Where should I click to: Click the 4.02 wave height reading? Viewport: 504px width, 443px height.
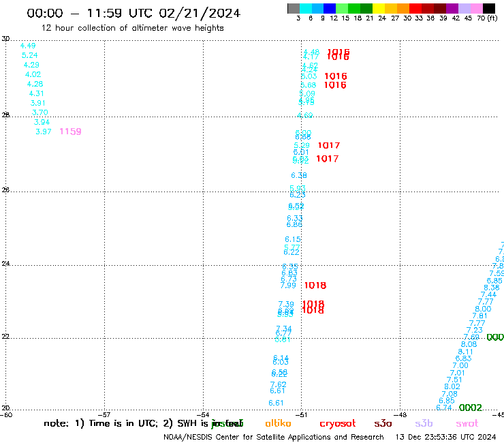tap(33, 74)
